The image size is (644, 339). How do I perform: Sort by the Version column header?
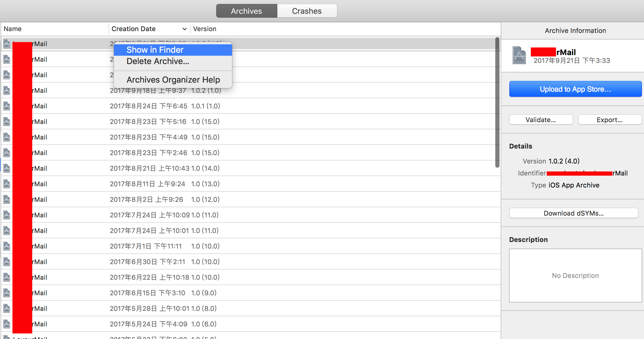[x=204, y=29]
